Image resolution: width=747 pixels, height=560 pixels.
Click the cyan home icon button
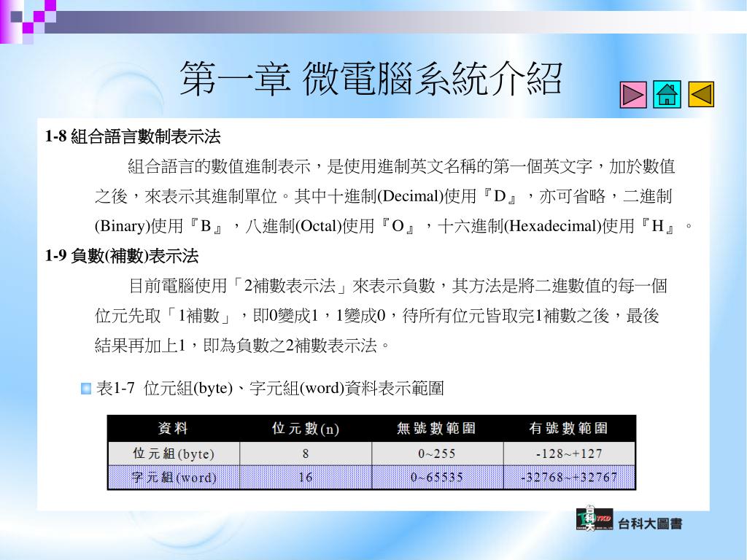point(667,94)
